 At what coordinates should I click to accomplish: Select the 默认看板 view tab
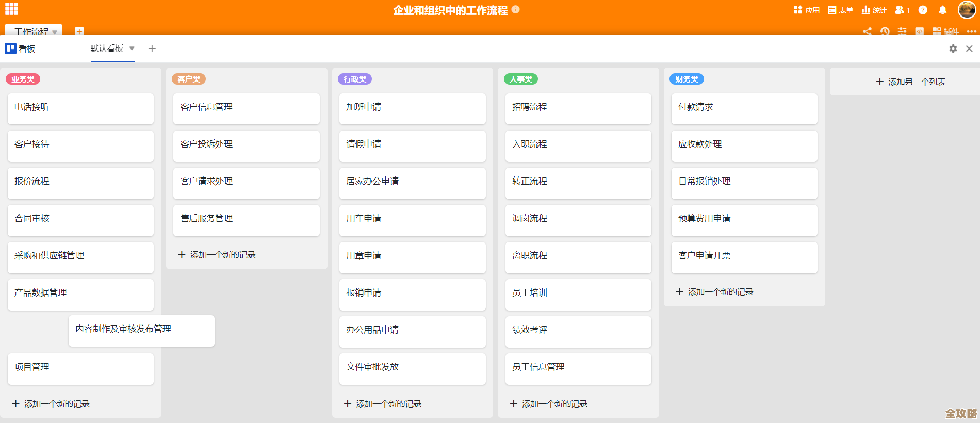coord(107,48)
